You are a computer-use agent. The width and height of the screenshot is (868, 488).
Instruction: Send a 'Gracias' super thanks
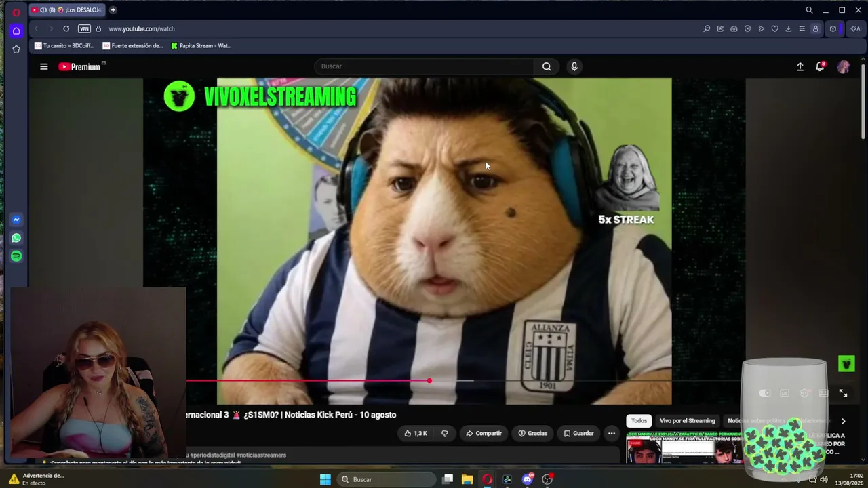pos(533,434)
